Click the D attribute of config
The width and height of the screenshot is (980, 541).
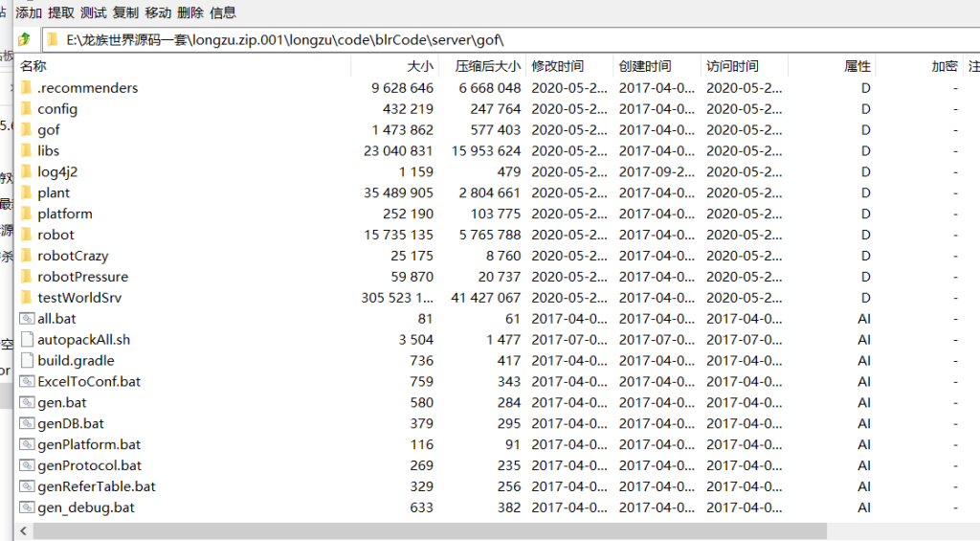point(865,109)
